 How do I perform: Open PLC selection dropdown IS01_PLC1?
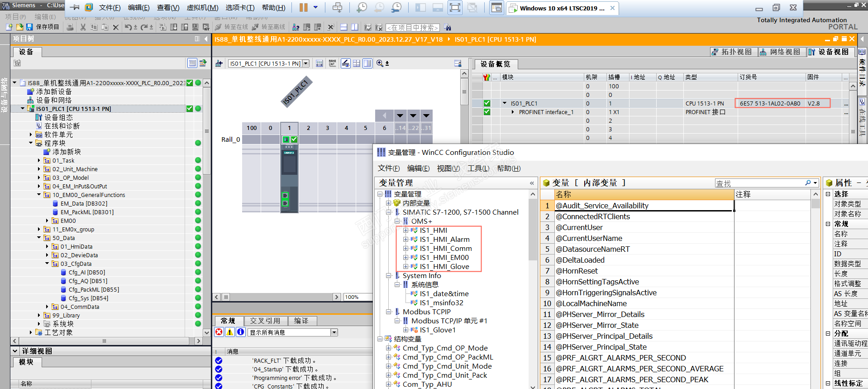point(306,63)
